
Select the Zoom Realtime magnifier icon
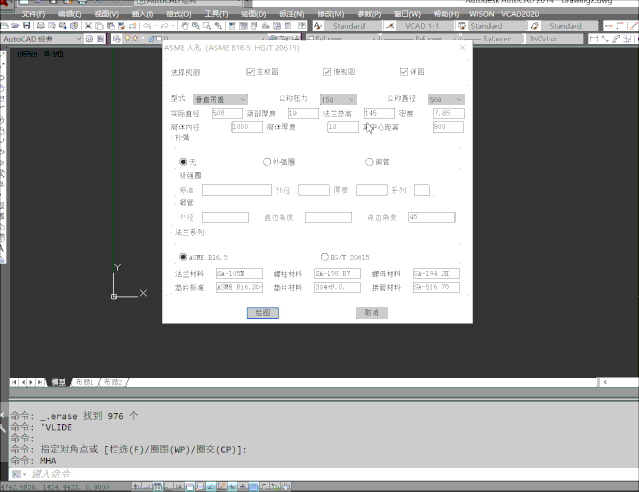click(196, 26)
